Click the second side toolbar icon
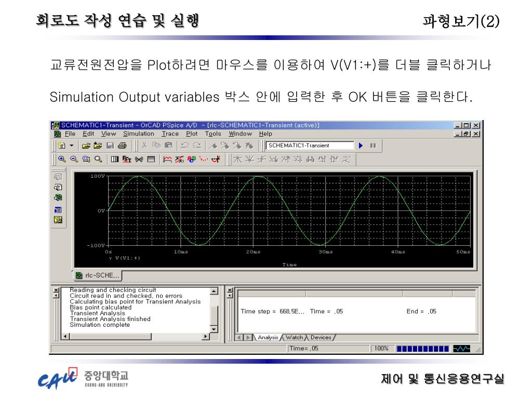532x399 pixels. tap(58, 187)
